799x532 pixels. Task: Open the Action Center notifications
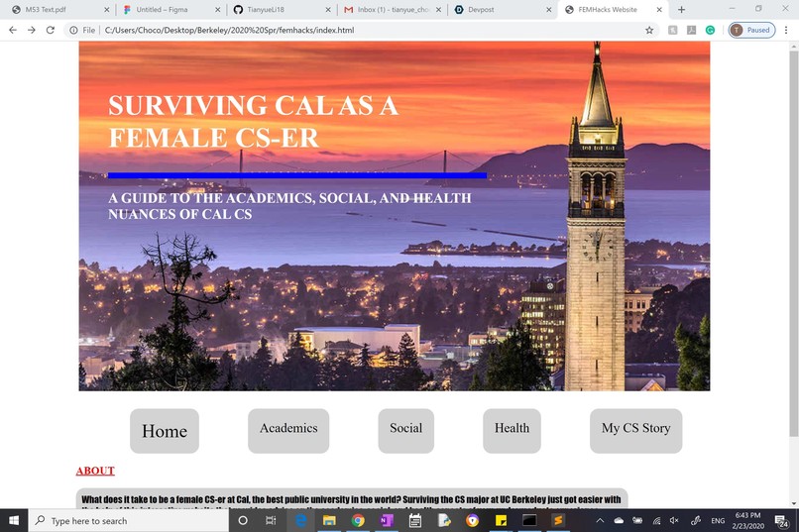click(781, 520)
